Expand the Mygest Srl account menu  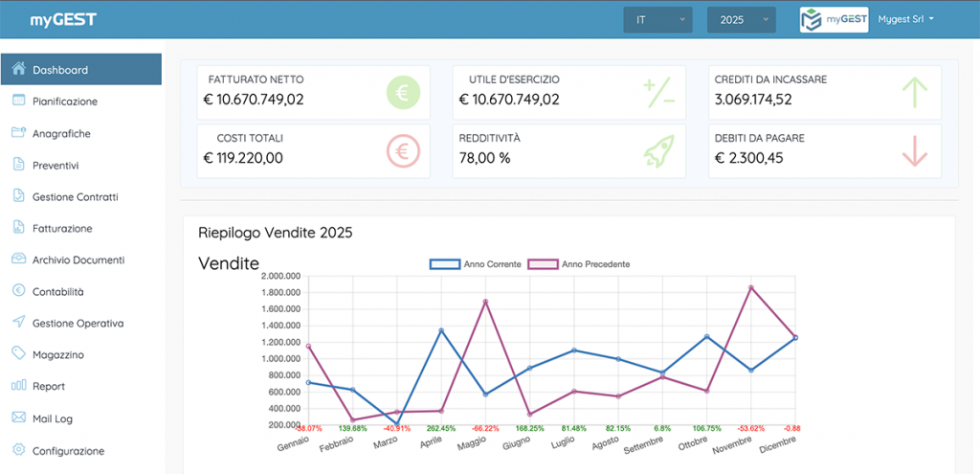905,19
